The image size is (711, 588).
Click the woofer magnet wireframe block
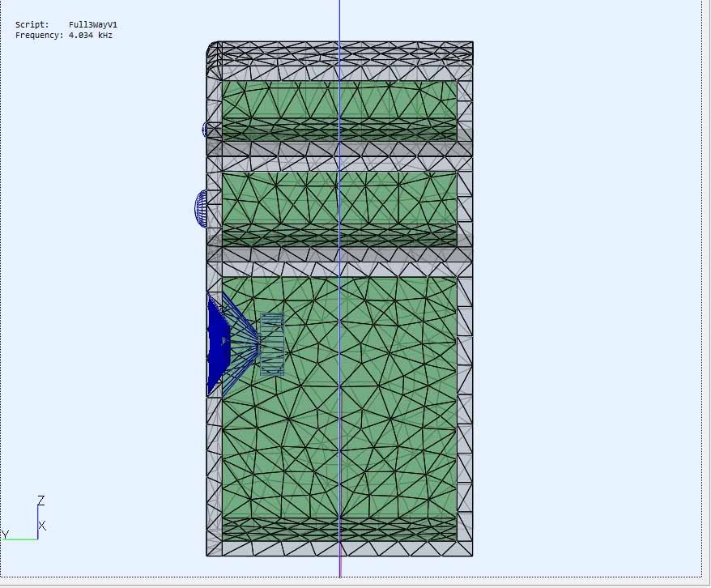tap(273, 344)
